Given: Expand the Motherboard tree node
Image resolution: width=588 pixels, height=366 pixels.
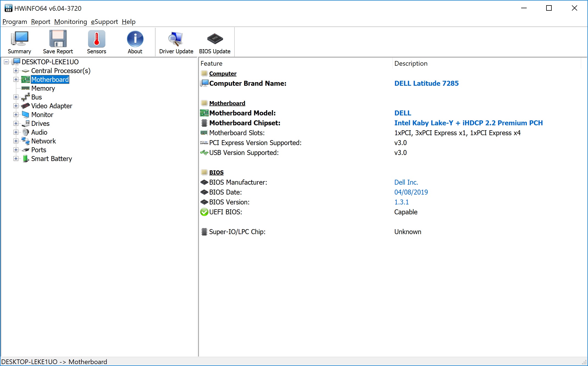Looking at the screenshot, I should click(x=16, y=79).
